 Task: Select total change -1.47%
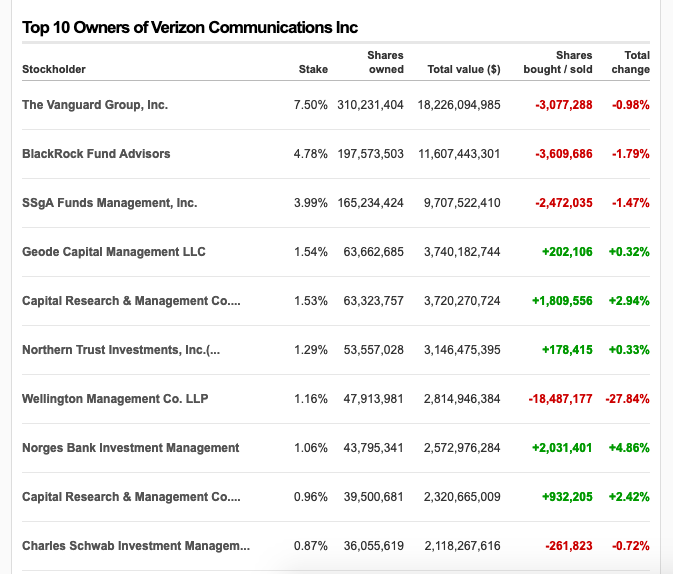tap(631, 203)
